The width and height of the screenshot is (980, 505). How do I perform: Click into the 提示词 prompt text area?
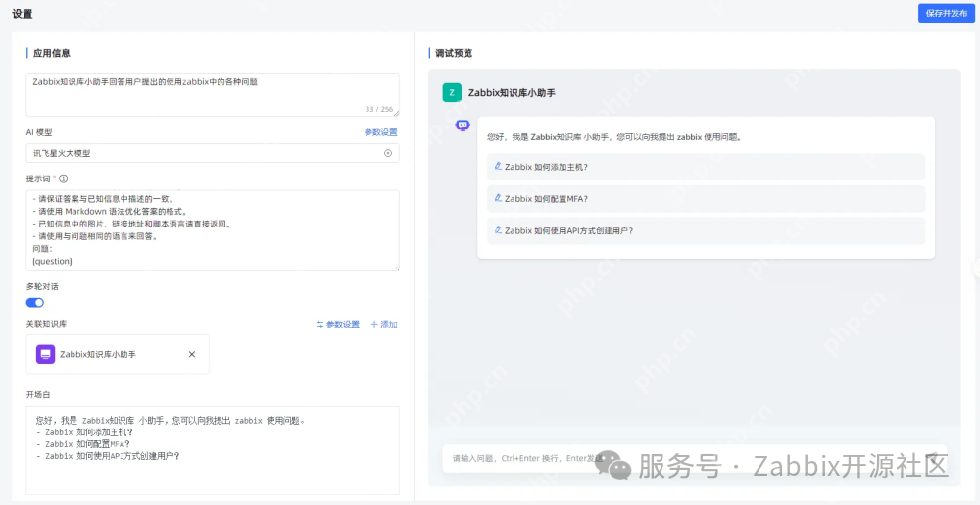pyautogui.click(x=213, y=230)
